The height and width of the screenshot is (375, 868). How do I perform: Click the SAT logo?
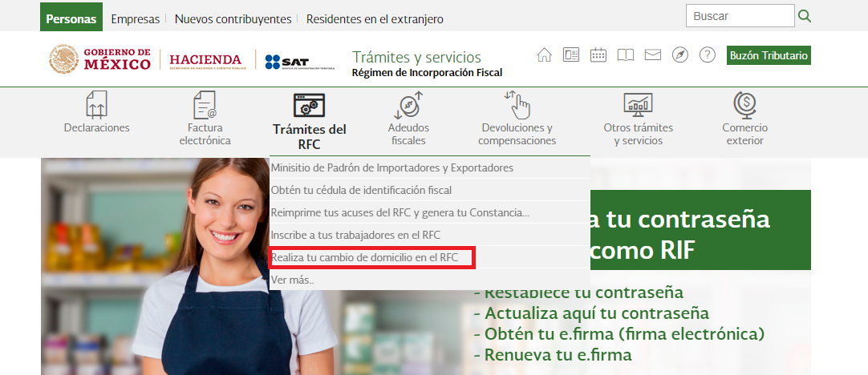tap(299, 62)
